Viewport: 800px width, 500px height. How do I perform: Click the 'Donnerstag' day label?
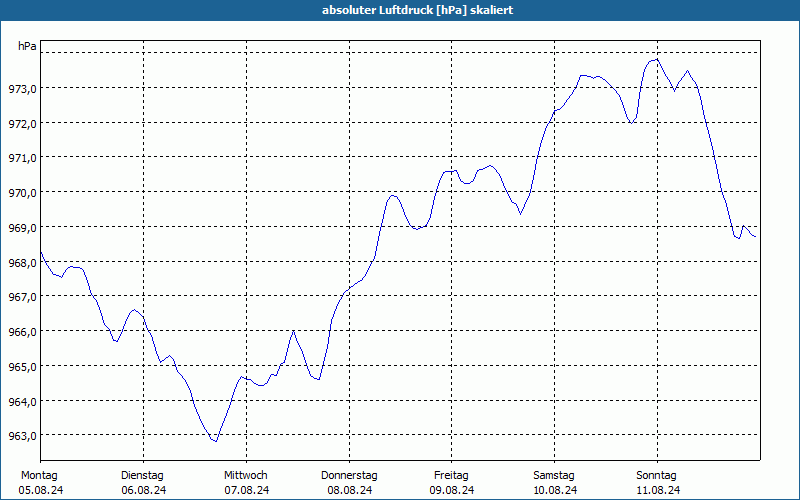pyautogui.click(x=349, y=476)
